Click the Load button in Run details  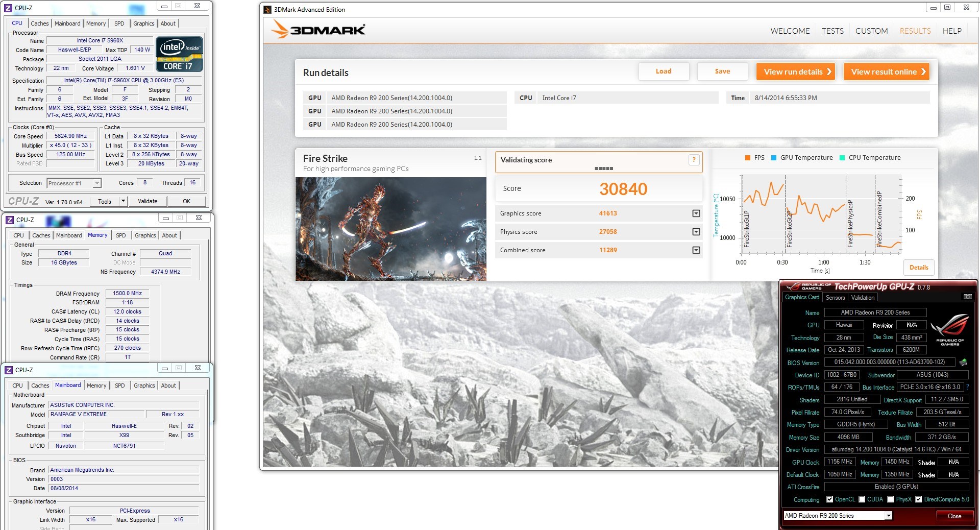pos(664,71)
